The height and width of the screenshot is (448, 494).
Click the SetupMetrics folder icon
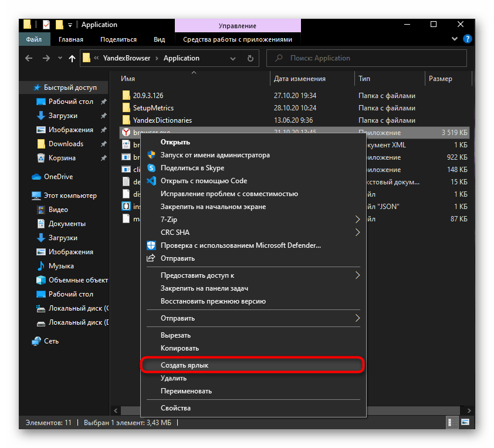(x=126, y=108)
